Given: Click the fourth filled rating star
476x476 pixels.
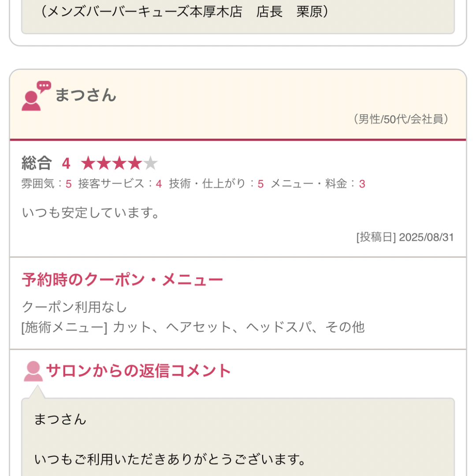Looking at the screenshot, I should (x=135, y=164).
